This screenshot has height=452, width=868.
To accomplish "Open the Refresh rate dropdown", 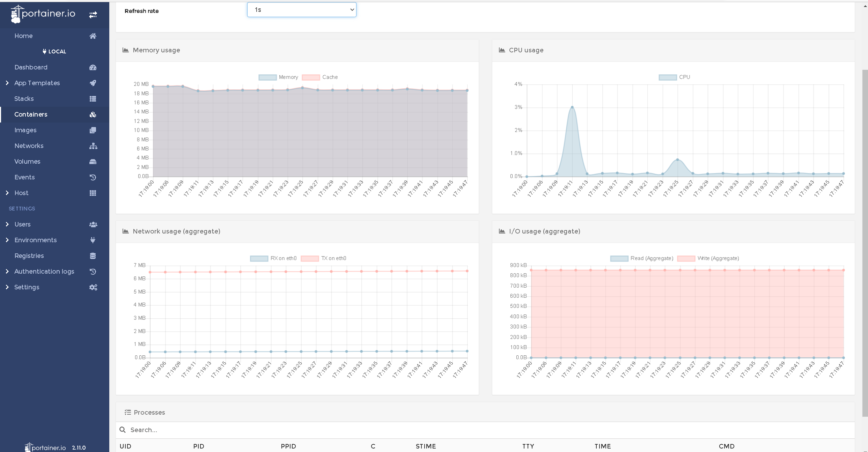I will (302, 10).
